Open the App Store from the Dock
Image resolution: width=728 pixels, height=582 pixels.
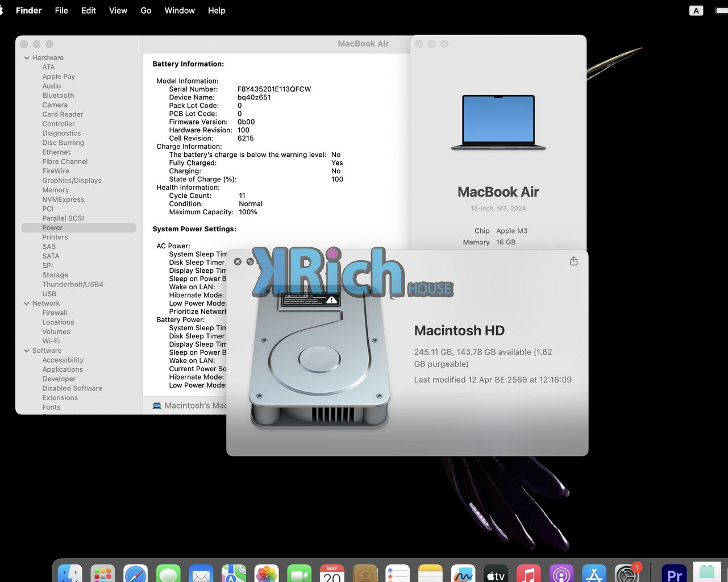(x=594, y=573)
